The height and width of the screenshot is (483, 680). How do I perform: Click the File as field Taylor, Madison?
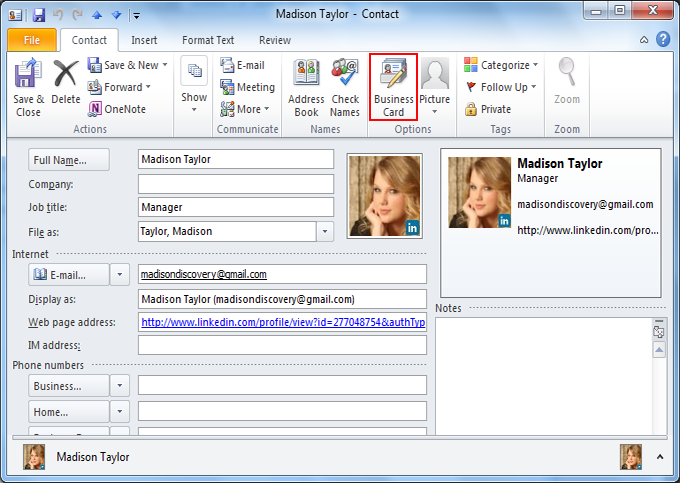point(227,231)
